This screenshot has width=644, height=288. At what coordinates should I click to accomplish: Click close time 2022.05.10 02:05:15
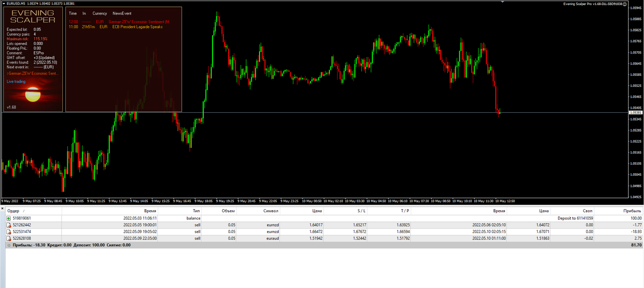coord(489,232)
